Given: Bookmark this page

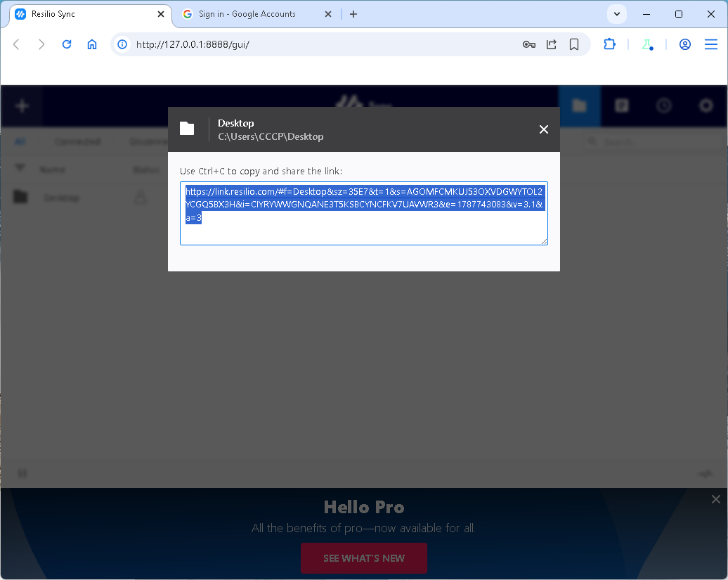Looking at the screenshot, I should pos(574,44).
